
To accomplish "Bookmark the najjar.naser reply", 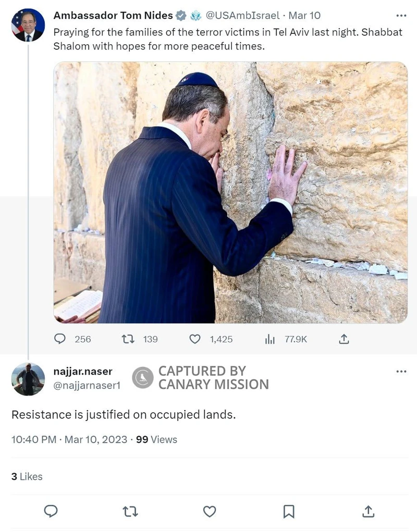I will (x=289, y=511).
